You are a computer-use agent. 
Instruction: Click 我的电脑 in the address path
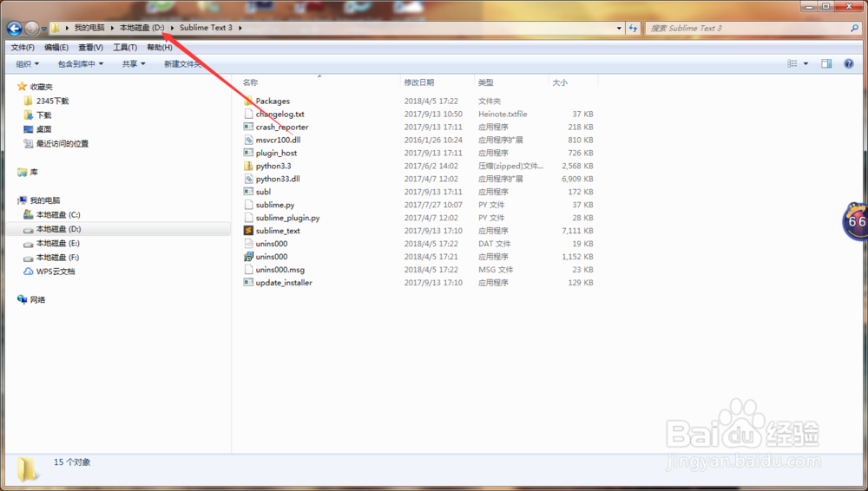click(89, 28)
